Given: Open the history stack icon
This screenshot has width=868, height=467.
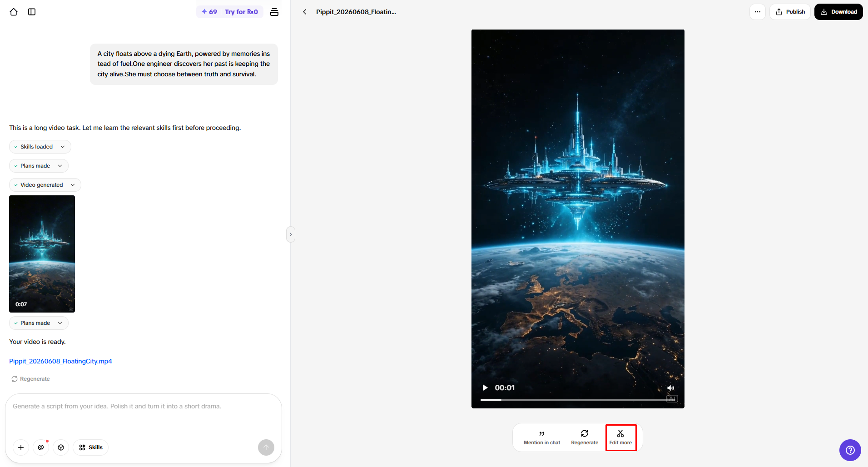Looking at the screenshot, I should (274, 12).
